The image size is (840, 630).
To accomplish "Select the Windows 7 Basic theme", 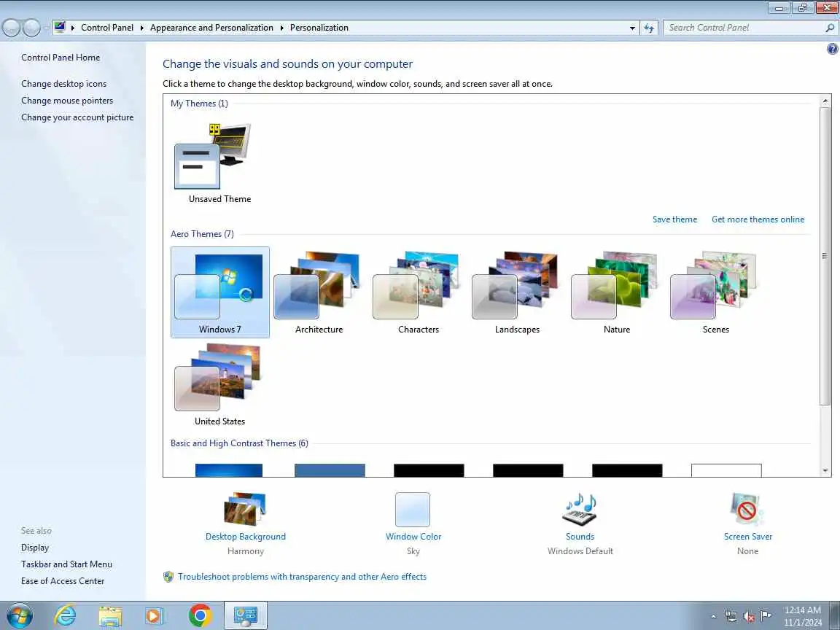I will [229, 470].
